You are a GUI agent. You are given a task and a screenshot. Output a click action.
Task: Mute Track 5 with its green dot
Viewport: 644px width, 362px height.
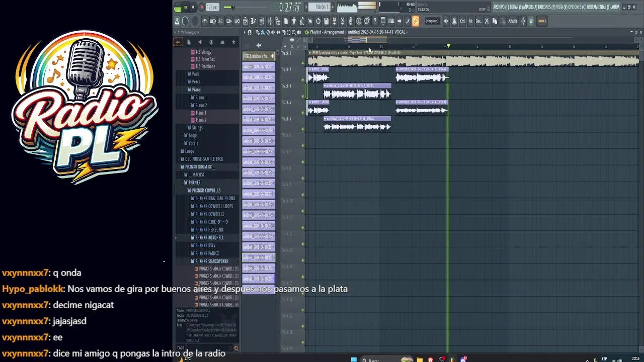[303, 129]
